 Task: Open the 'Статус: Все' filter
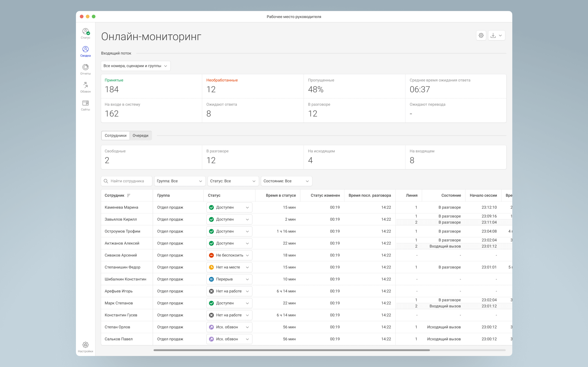click(x=233, y=181)
